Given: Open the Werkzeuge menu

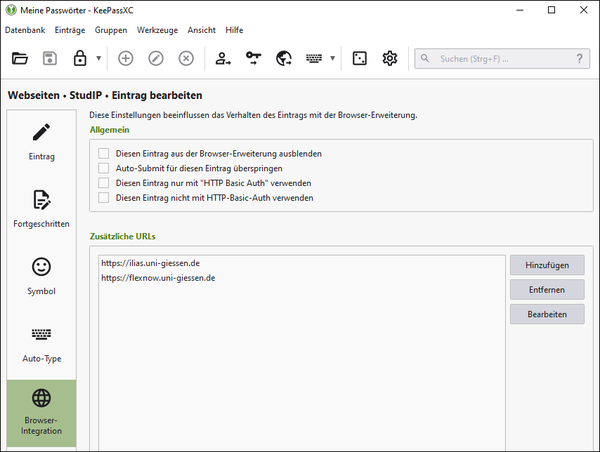Looking at the screenshot, I should click(157, 30).
